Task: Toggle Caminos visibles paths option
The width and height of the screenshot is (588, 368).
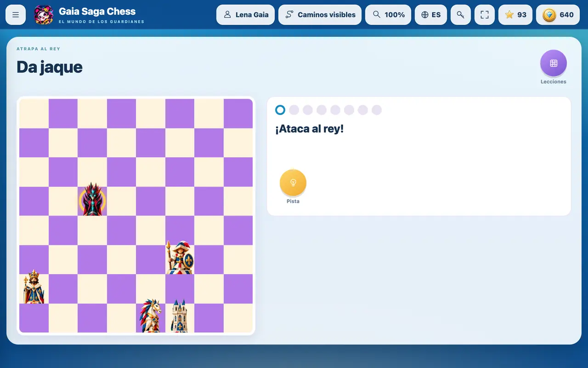Action: (320, 15)
